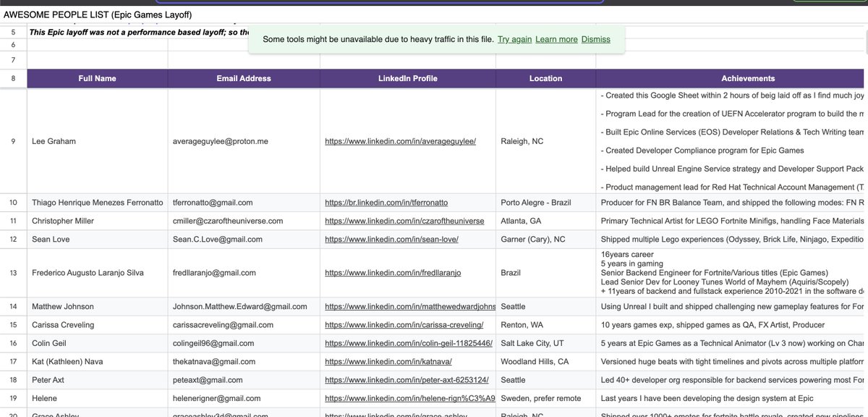Select email cell carissacreveling@gmail.com

tap(244, 325)
